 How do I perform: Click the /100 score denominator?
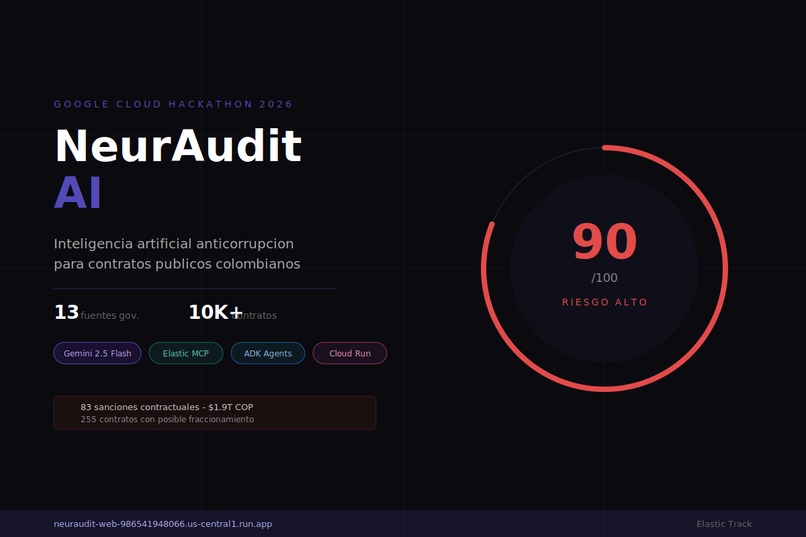click(604, 277)
